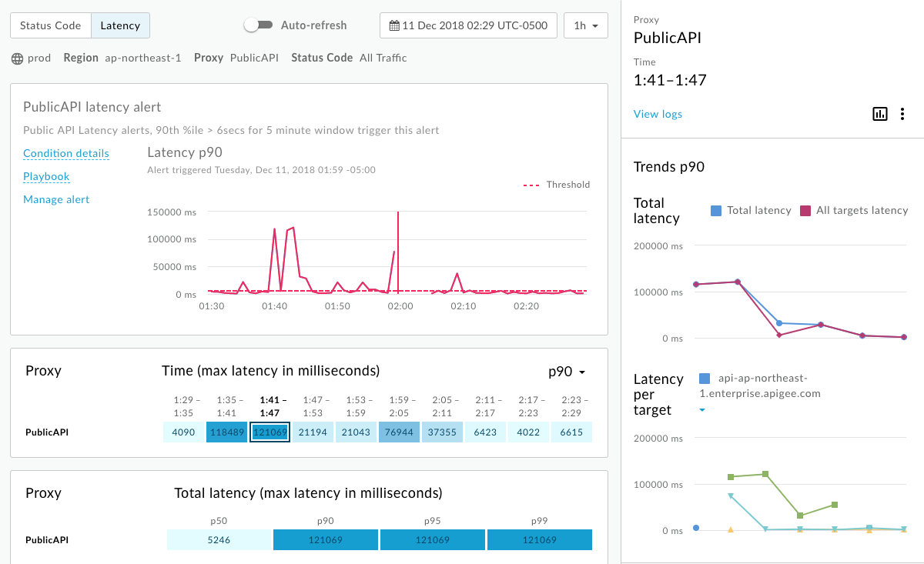
Task: Open the Playbook link
Action: pyautogui.click(x=46, y=176)
